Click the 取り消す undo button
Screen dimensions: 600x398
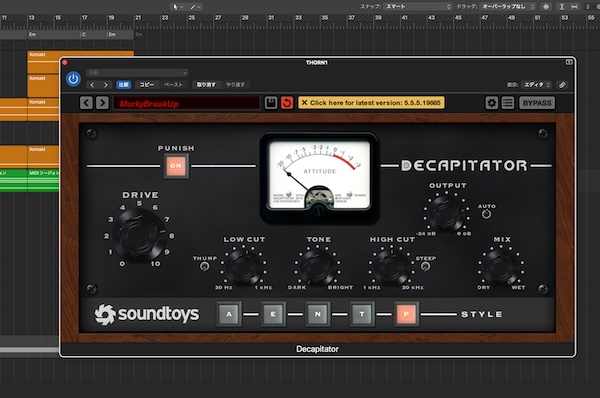click(x=206, y=85)
